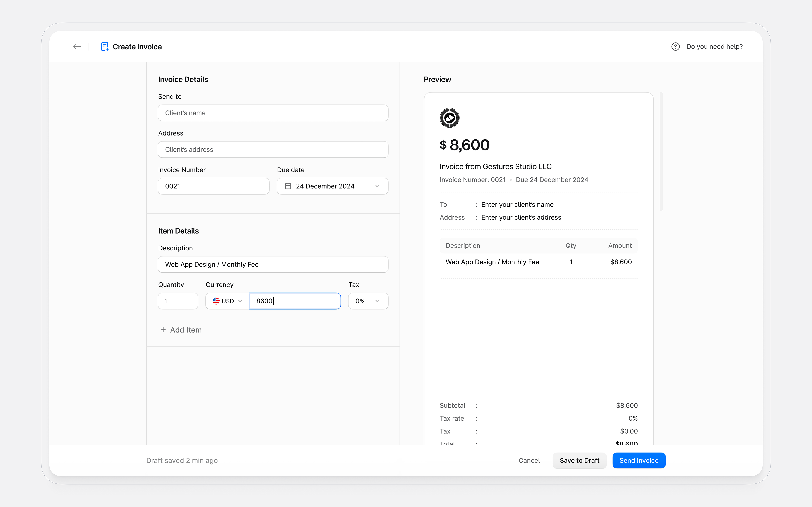Screen dimensions: 812x507
Task: Click the plus icon next to Add Item
Action: click(x=163, y=330)
